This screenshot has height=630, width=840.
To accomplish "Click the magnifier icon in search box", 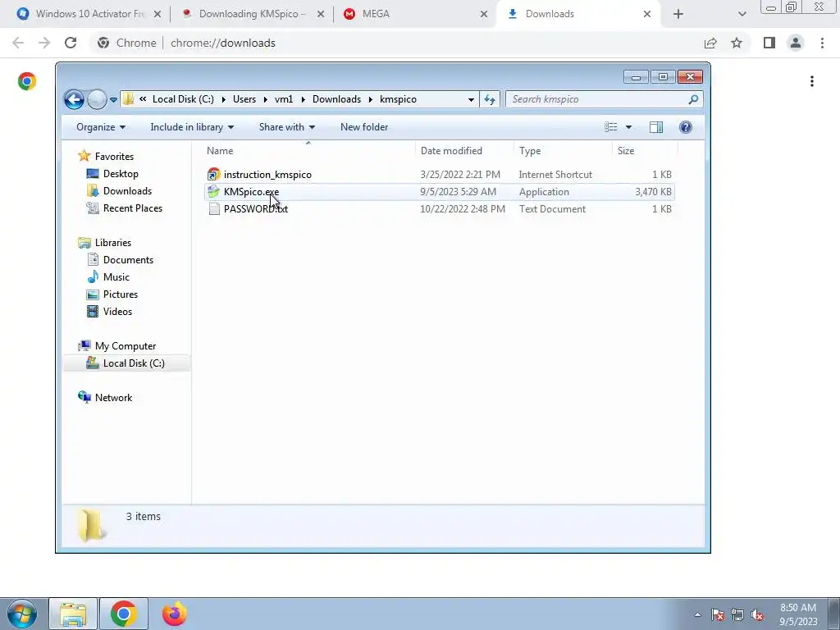I will 694,99.
